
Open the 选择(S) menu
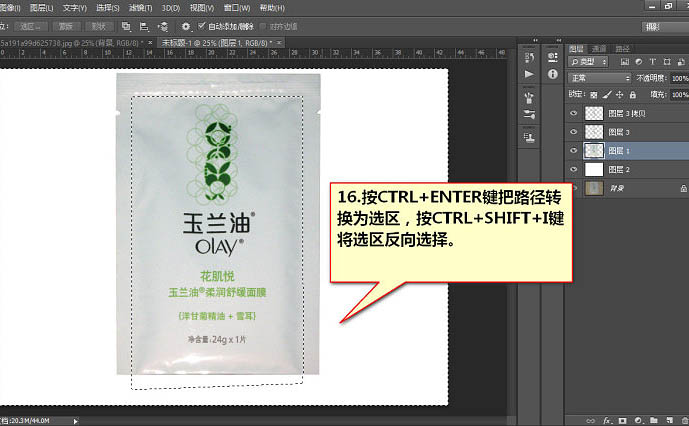tap(108, 8)
